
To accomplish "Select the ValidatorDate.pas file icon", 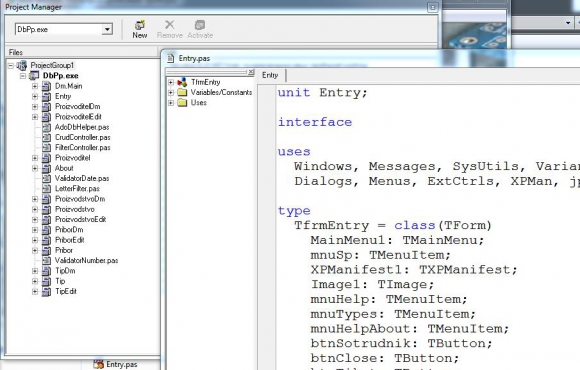I will 46,179.
